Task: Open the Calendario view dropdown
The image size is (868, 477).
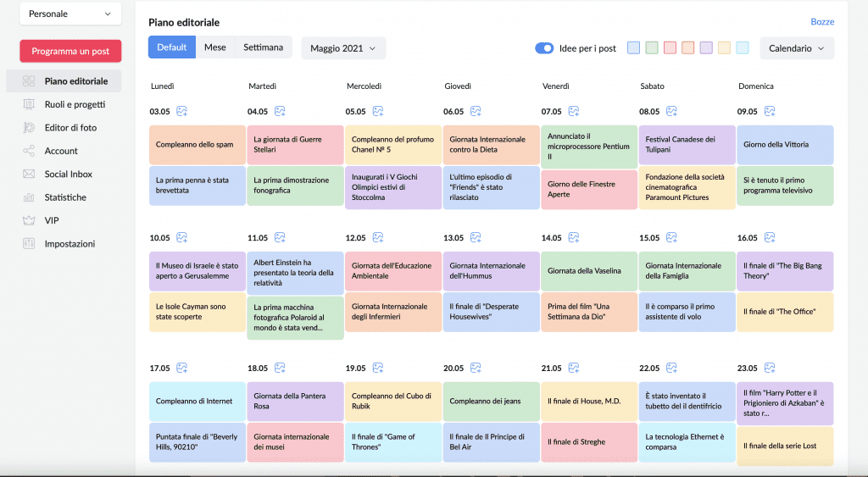Action: click(x=797, y=48)
